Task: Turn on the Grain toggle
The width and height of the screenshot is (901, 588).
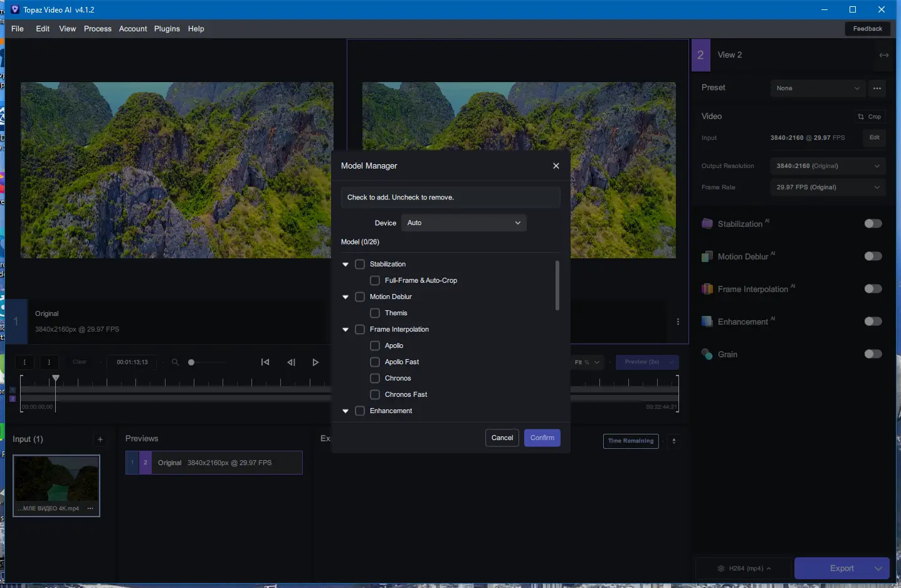Action: [872, 354]
